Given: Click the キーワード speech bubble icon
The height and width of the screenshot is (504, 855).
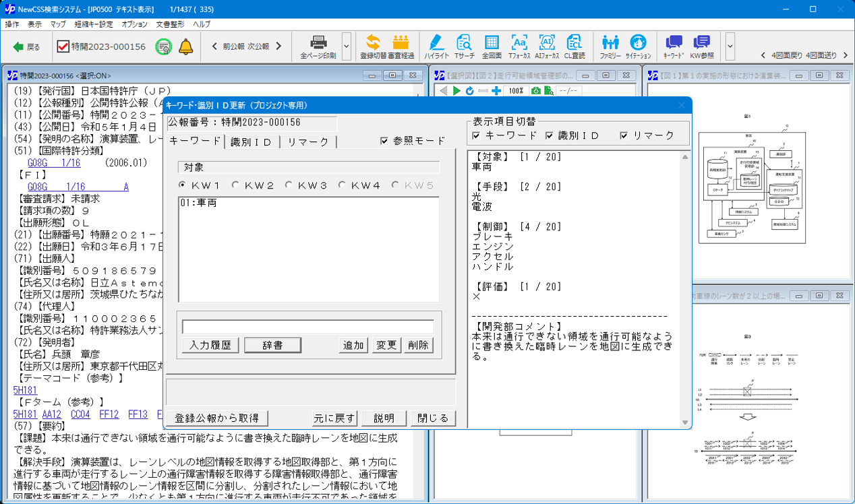Looking at the screenshot, I should [x=674, y=46].
